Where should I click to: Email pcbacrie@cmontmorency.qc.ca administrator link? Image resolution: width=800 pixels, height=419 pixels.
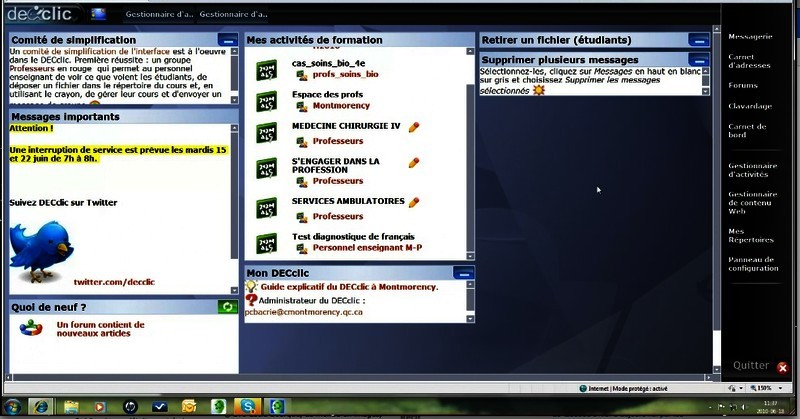(x=304, y=312)
